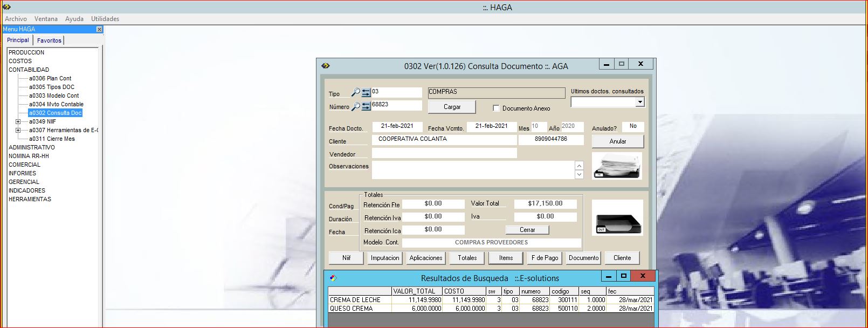The width and height of the screenshot is (868, 328).
Task: Enable the Documento Anexo checkbox
Action: pos(496,108)
